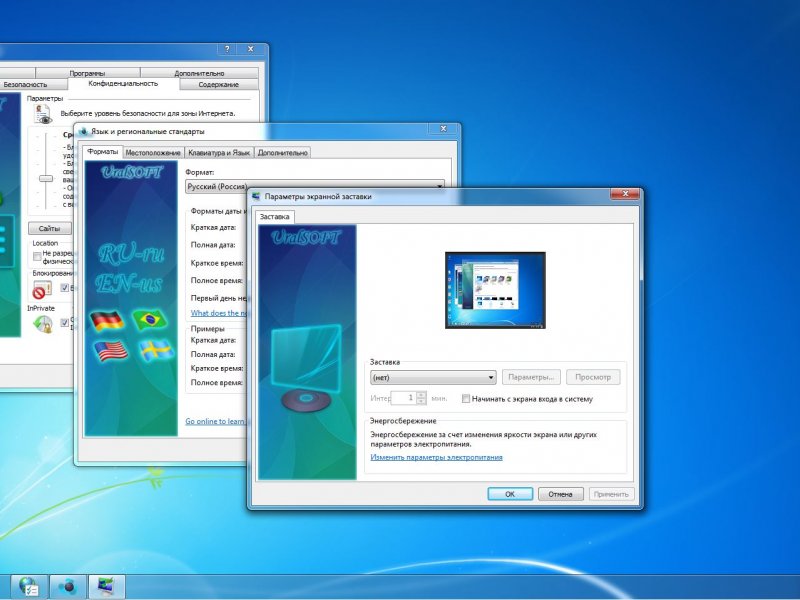Click the 'Формат:' label

coord(199,172)
